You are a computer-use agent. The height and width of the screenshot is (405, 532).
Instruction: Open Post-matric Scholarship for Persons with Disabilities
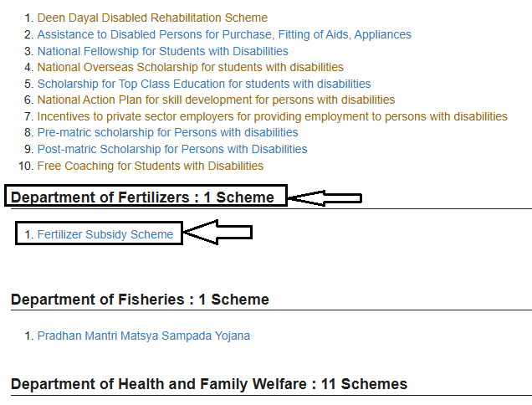pos(172,149)
